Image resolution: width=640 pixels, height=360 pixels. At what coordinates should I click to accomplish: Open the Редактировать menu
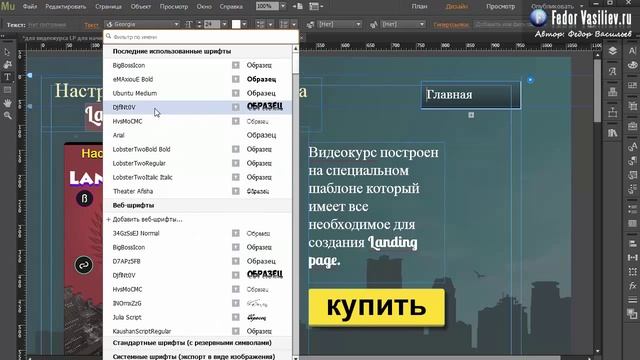[65, 7]
